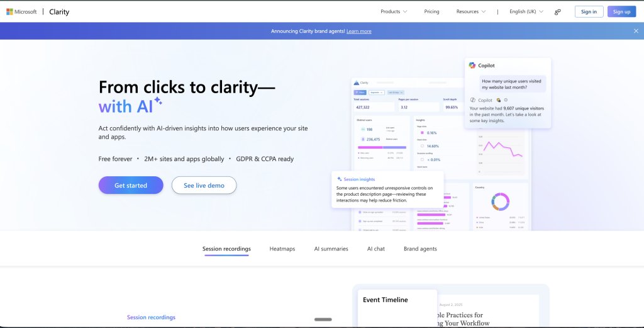Click the 427,322 total sessions value
Viewport: 644px width, 328px height.
pos(363,107)
